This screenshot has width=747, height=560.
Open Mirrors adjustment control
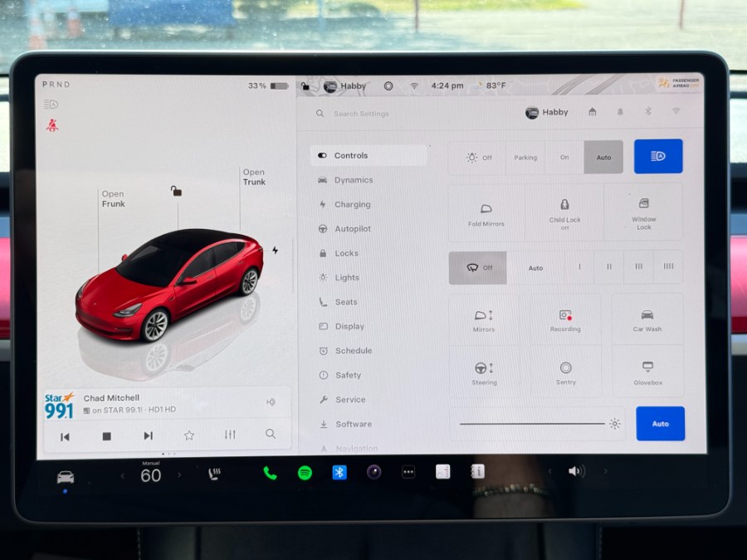pyautogui.click(x=484, y=320)
